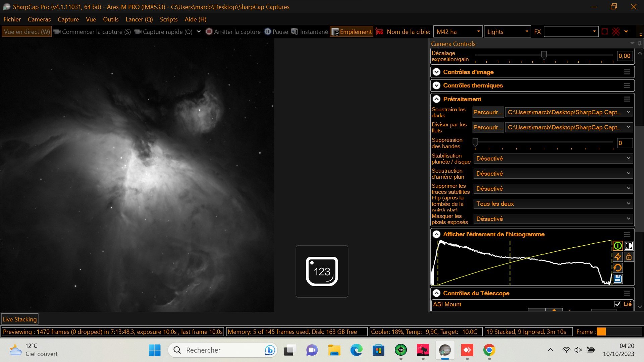Open Prétraitement section grip menu
The image size is (644, 362).
627,99
